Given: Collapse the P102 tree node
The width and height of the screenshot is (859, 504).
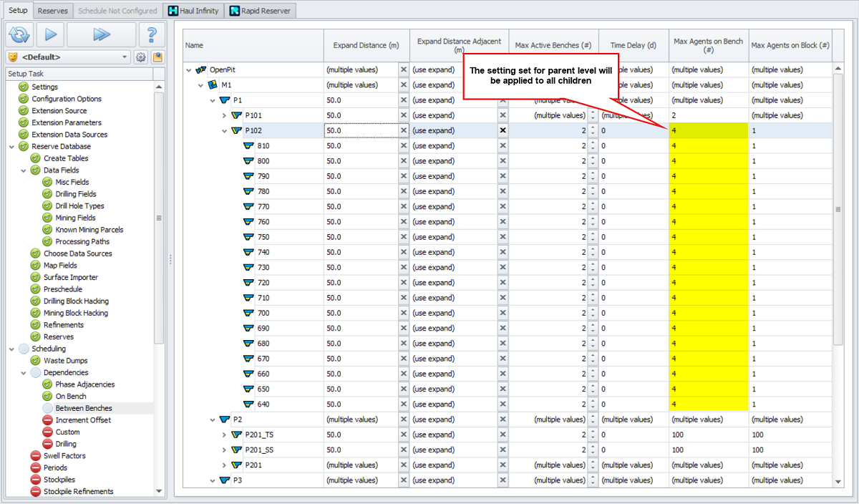Looking at the screenshot, I should pos(224,131).
